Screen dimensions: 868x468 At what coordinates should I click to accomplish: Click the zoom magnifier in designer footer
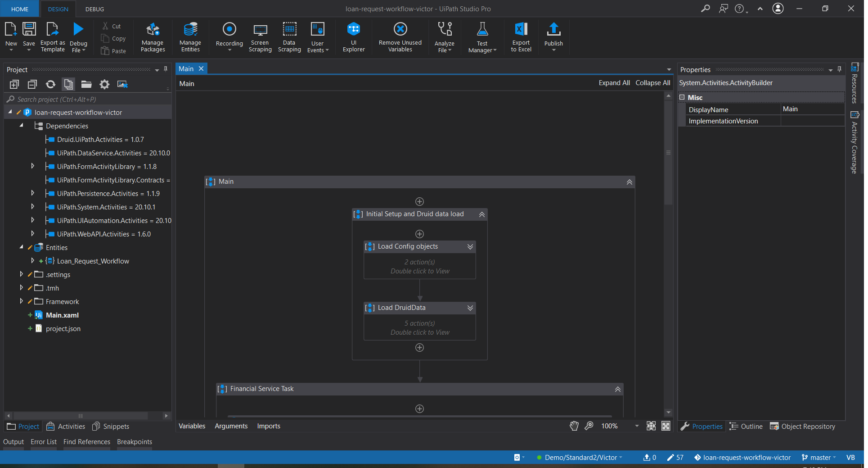coord(589,426)
